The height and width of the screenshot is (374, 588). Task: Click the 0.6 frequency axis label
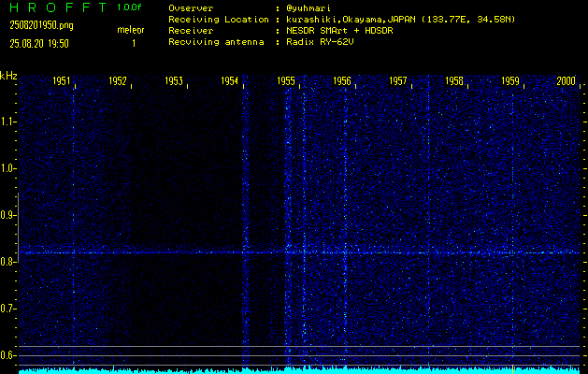point(7,355)
